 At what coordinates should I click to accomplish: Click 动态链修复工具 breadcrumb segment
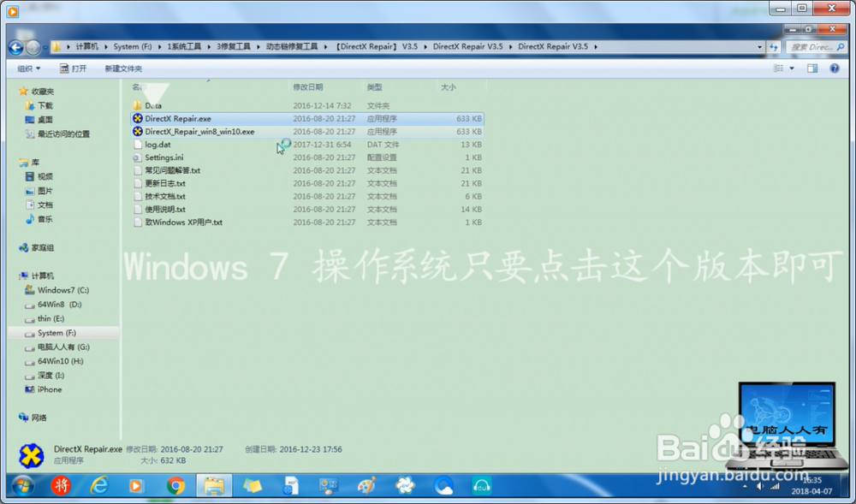pyautogui.click(x=292, y=47)
